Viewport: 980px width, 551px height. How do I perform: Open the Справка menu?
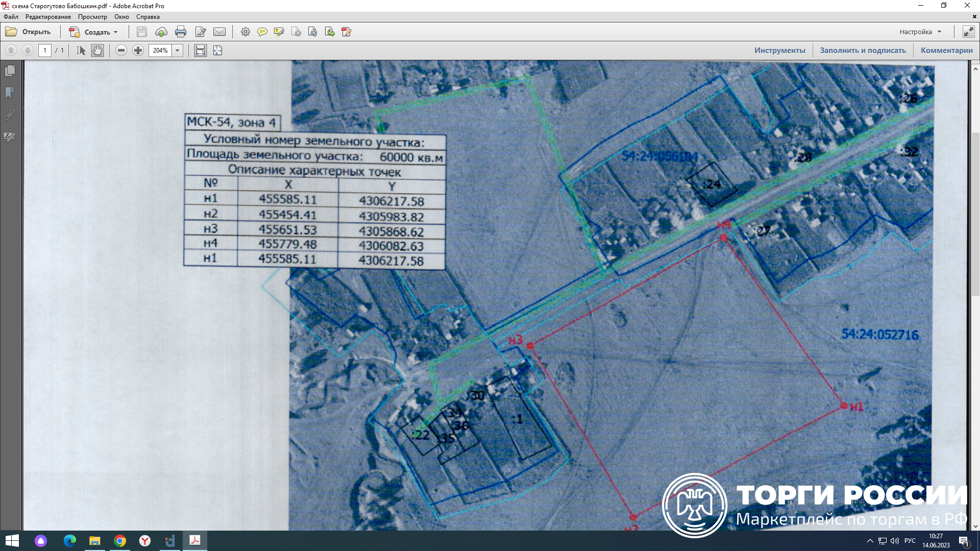pos(148,17)
